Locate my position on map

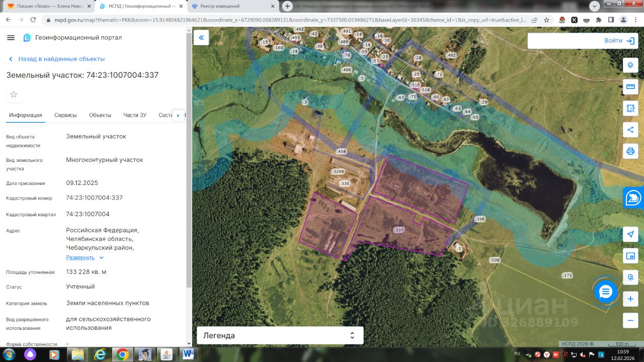(x=630, y=234)
